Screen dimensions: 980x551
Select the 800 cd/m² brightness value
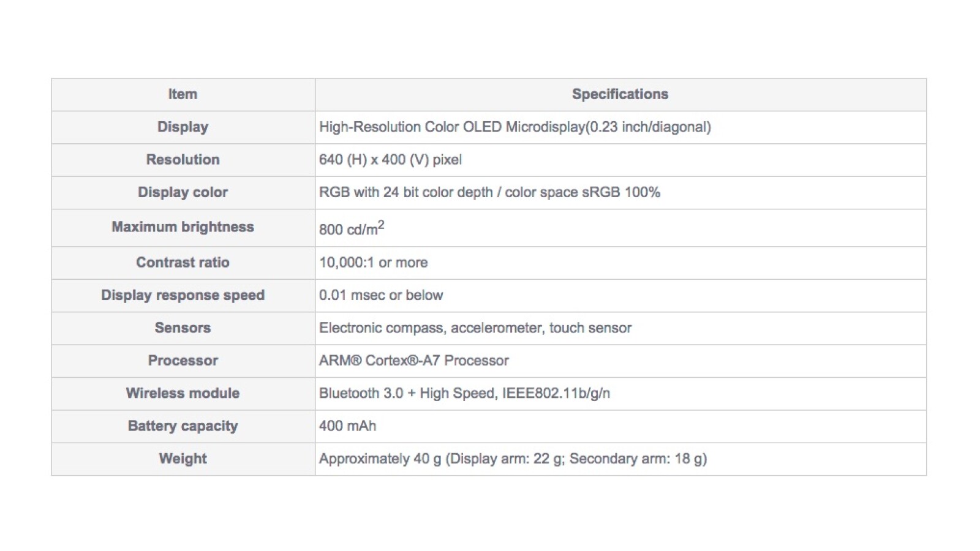[x=352, y=229]
